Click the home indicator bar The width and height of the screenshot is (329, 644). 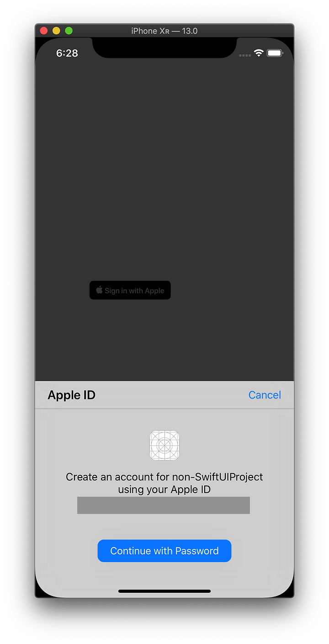(164, 591)
